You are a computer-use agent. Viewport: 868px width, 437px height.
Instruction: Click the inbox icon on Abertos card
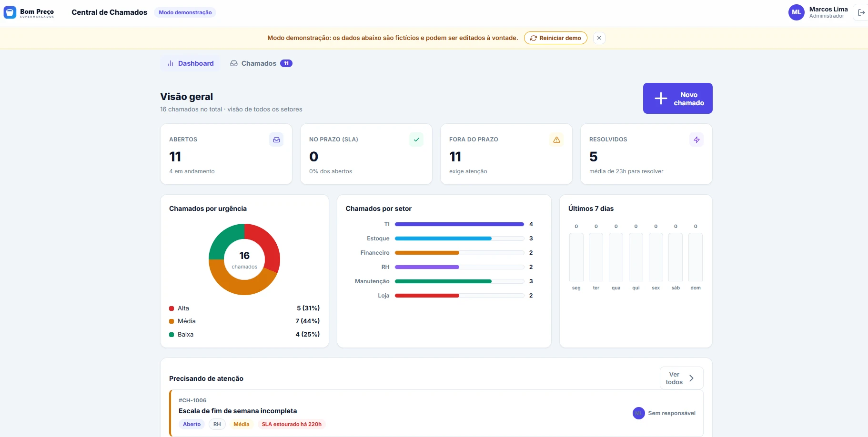276,139
